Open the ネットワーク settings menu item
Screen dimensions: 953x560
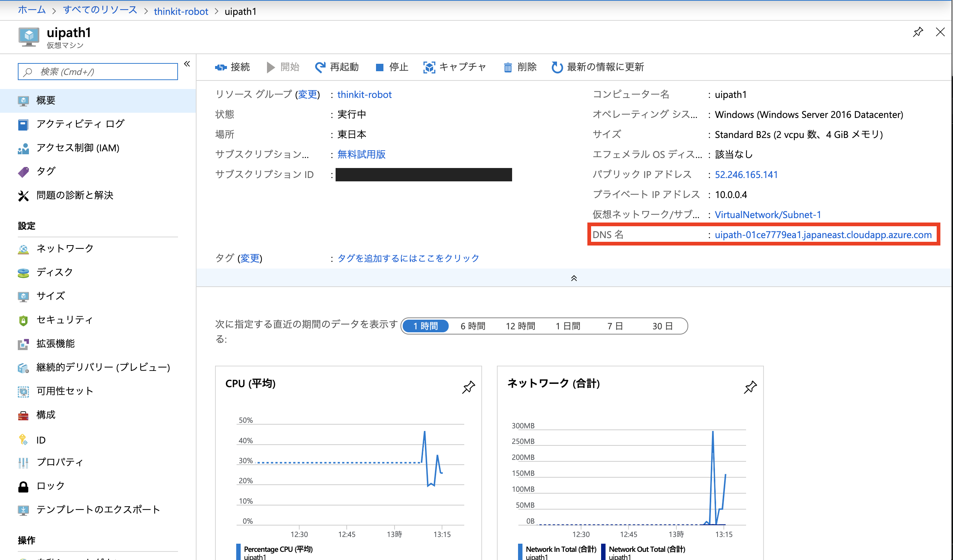point(65,248)
